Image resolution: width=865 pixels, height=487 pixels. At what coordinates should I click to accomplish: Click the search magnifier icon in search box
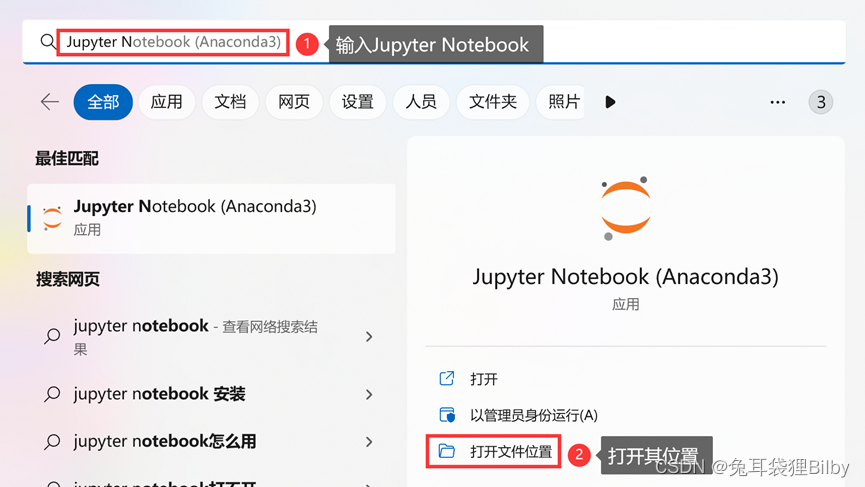pyautogui.click(x=47, y=41)
